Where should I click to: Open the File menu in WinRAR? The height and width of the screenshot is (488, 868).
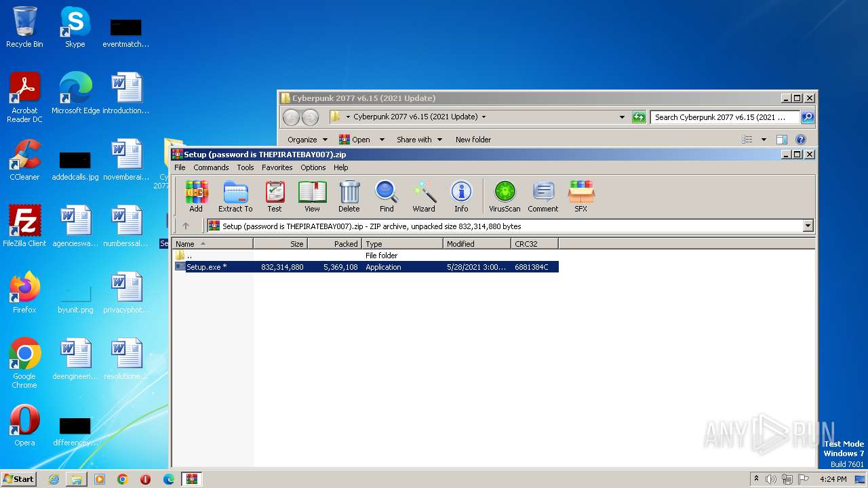click(180, 167)
